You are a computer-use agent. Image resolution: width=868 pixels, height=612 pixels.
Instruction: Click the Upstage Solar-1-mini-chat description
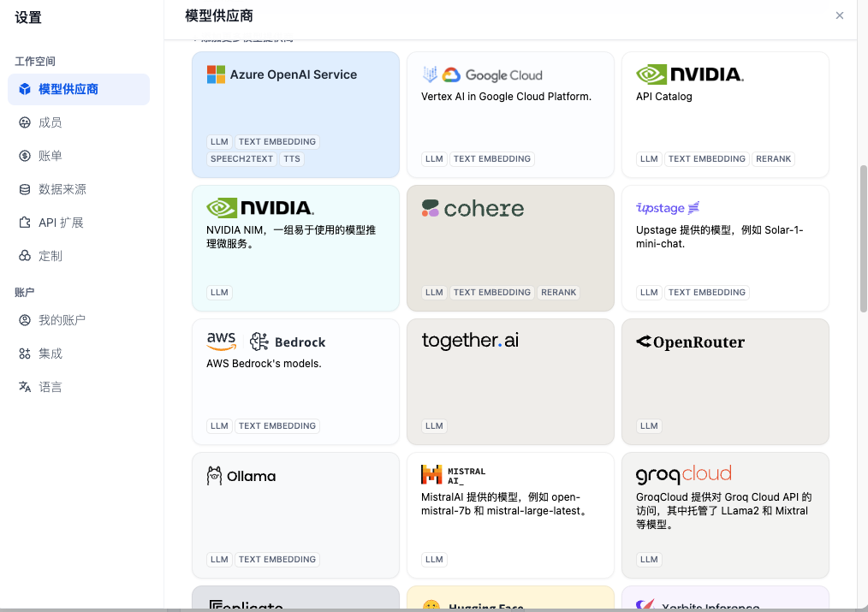click(x=720, y=237)
